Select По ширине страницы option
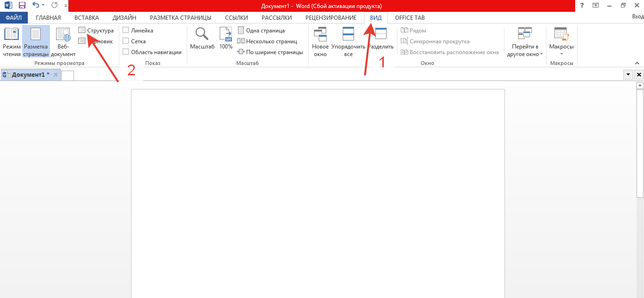 [270, 52]
